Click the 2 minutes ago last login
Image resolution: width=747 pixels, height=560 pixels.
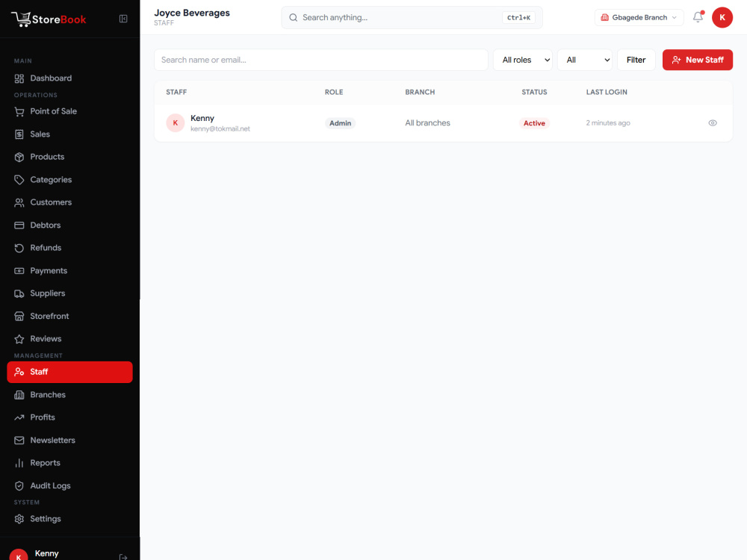click(608, 123)
